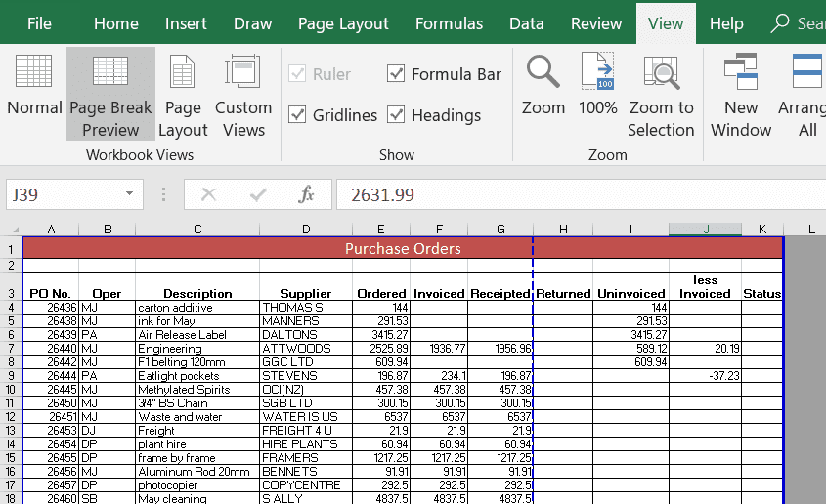
Task: Select the HIRE PLANTS supplier cell
Action: (306, 444)
